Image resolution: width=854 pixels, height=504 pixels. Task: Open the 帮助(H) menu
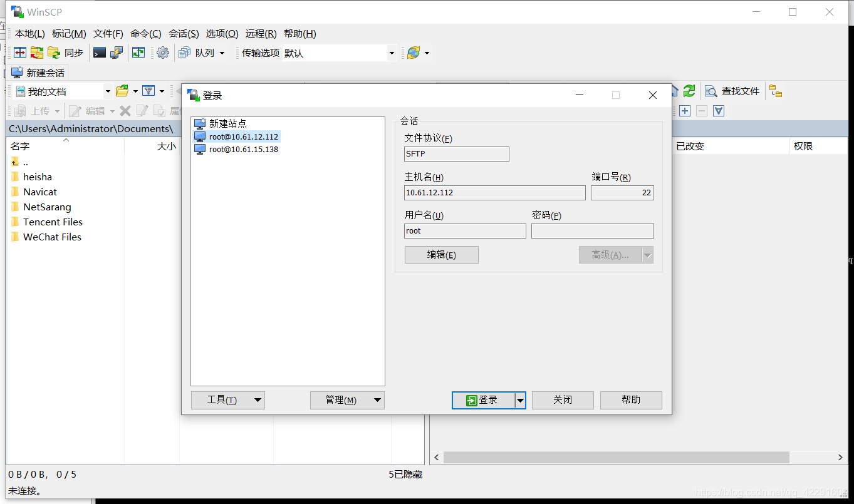[300, 34]
